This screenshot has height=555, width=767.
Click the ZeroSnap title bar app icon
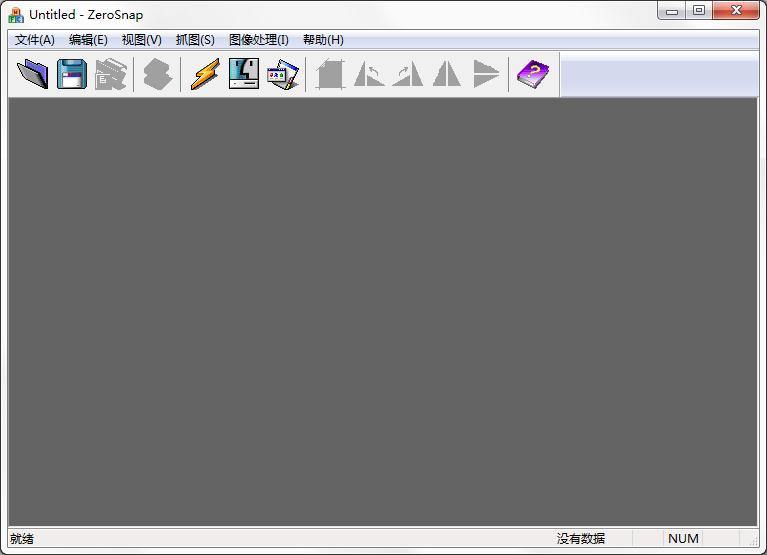click(16, 15)
